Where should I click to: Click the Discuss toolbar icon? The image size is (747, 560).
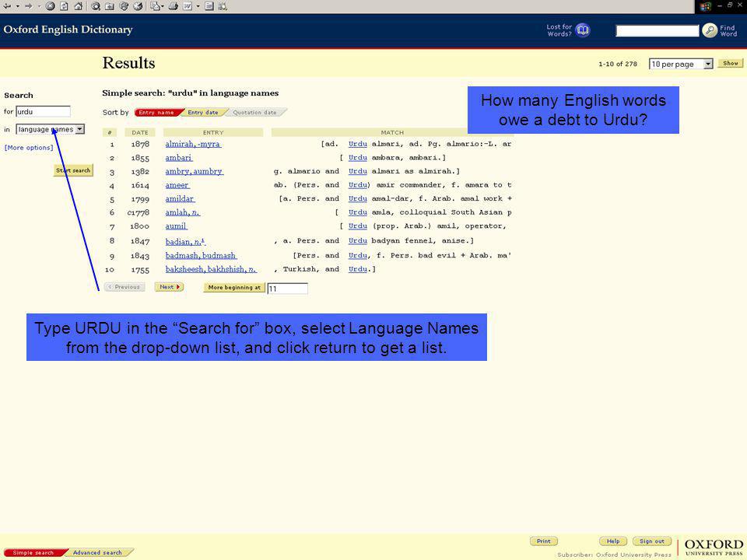click(x=209, y=6)
